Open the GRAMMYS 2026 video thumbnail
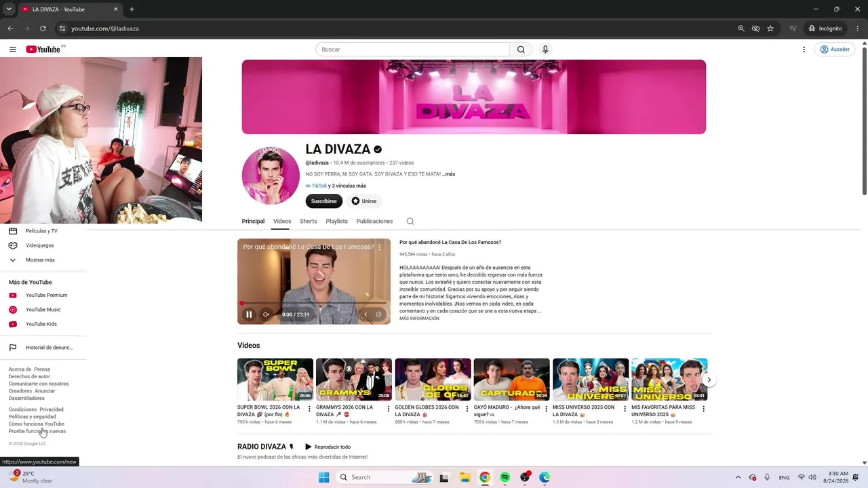 [x=354, y=380]
